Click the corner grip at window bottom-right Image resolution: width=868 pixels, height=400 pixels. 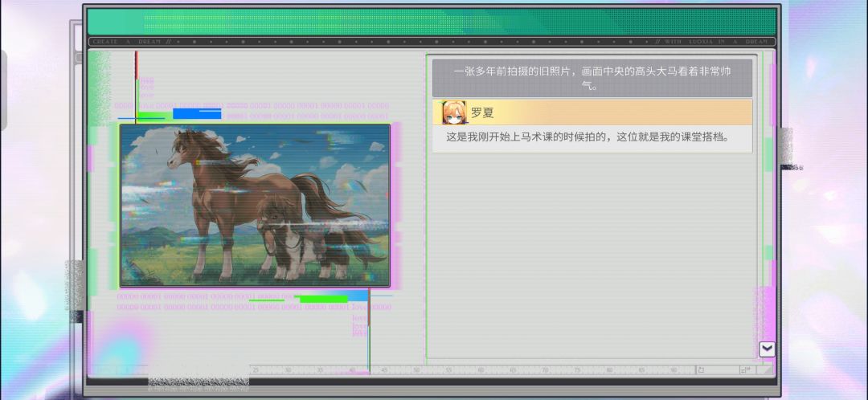[x=768, y=369]
